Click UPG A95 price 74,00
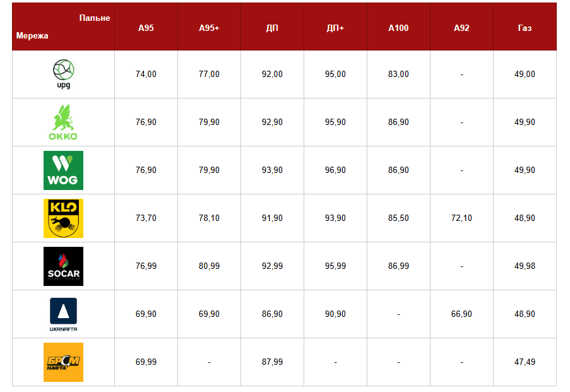The height and width of the screenshot is (392, 570). 146,74
